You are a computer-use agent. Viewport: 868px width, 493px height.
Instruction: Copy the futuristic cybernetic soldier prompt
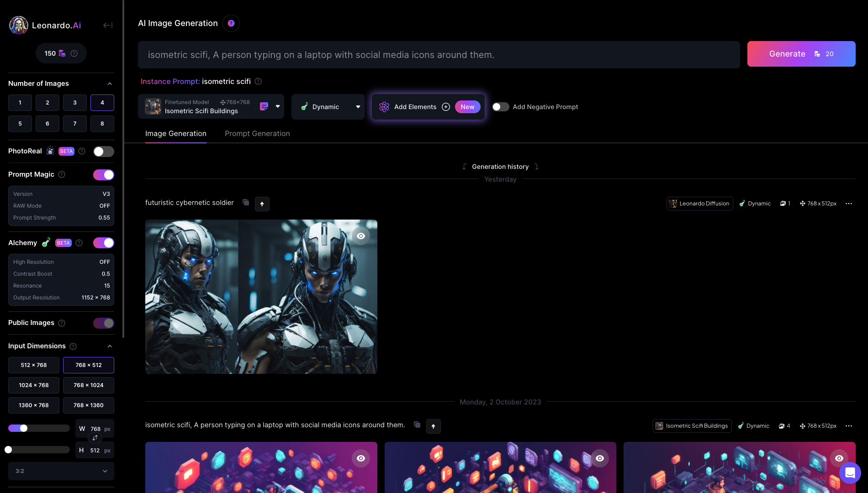[x=246, y=203]
